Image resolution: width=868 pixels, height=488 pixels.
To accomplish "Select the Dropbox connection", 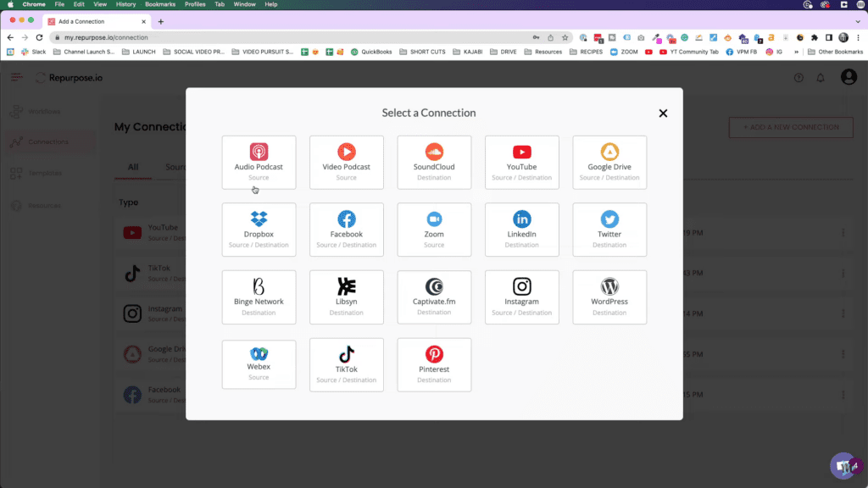I will [259, 230].
